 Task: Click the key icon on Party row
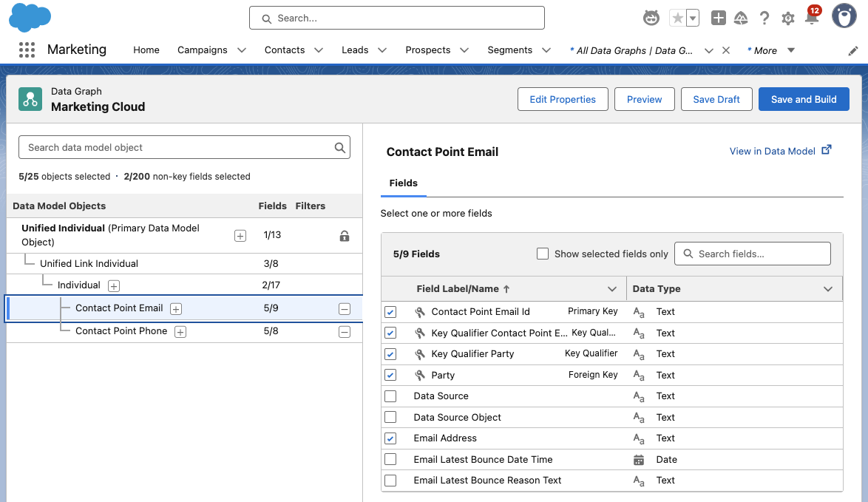pos(420,376)
